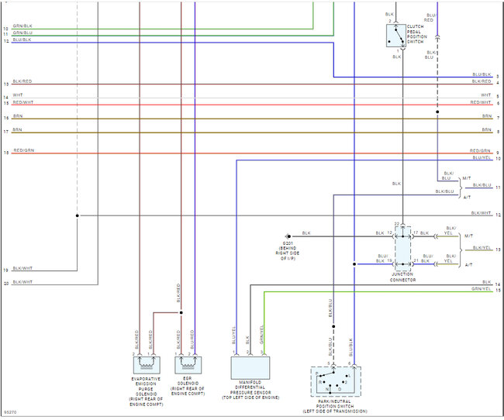Click the splice dot joining the BLK/RED solenoid wires
504x420 pixels.
click(x=181, y=312)
